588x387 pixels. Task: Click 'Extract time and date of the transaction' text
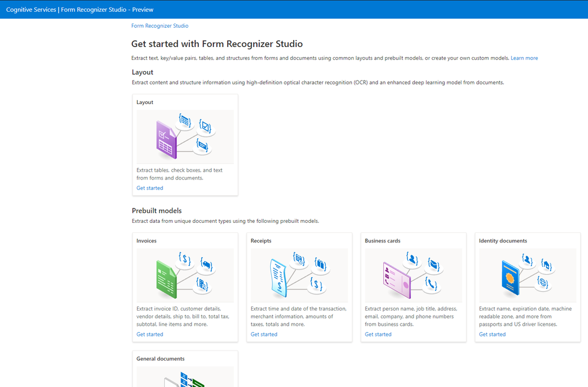pos(298,316)
